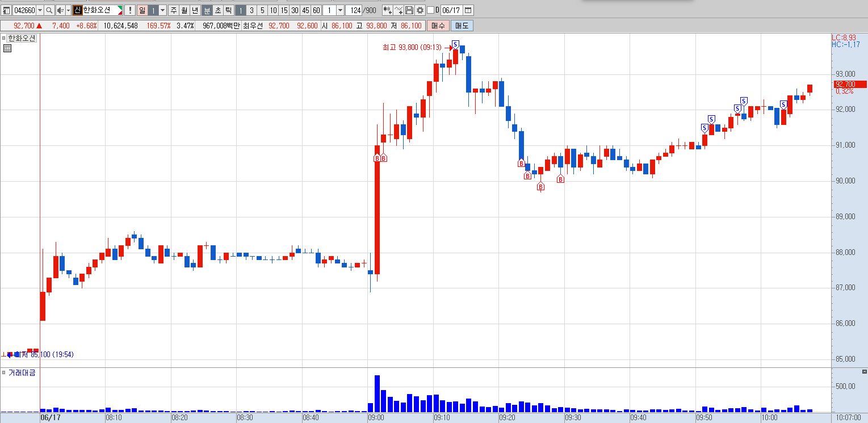Click the grid table icon under the 한화오션 label
Image resolution: width=868 pixels, height=423 pixels.
pyautogui.click(x=7, y=48)
